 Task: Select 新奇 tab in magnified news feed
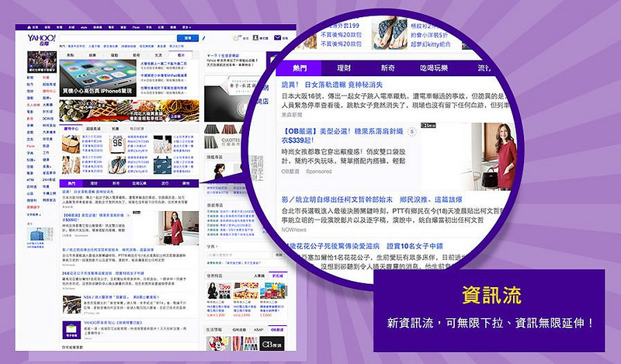coord(387,68)
